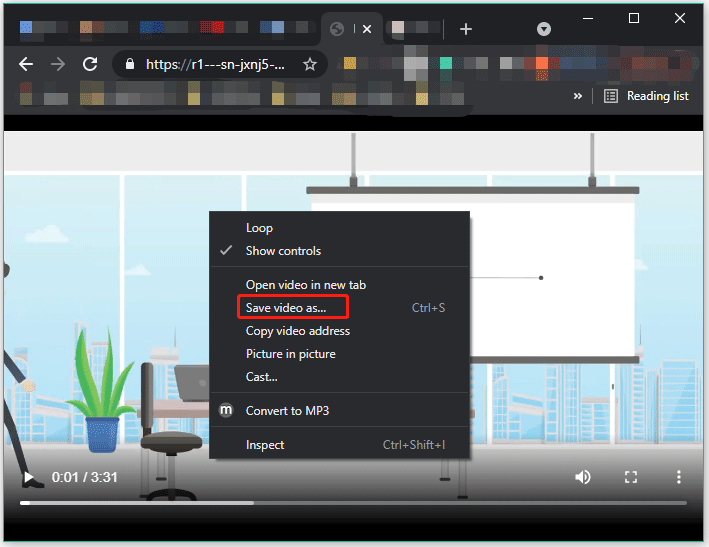Open Reading list
Viewport: 709px width, 547px height.
coord(647,96)
